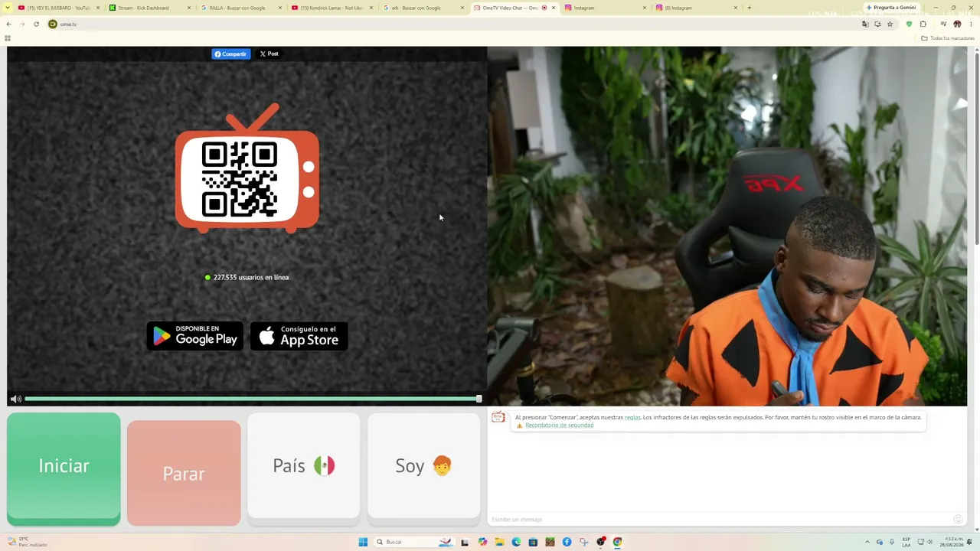
Task: Click the OmeTV QR code logo
Action: click(247, 168)
